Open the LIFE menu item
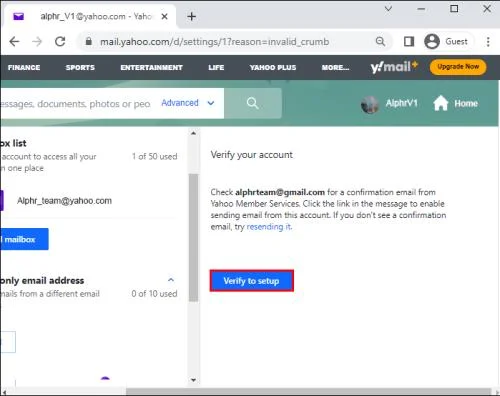 coord(216,67)
